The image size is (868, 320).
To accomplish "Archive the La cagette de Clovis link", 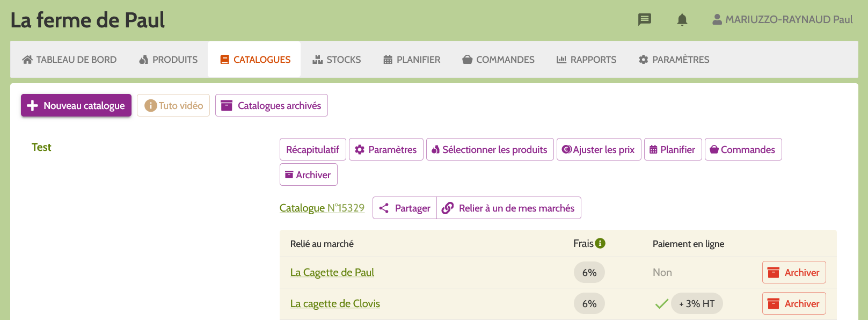I will tap(794, 304).
